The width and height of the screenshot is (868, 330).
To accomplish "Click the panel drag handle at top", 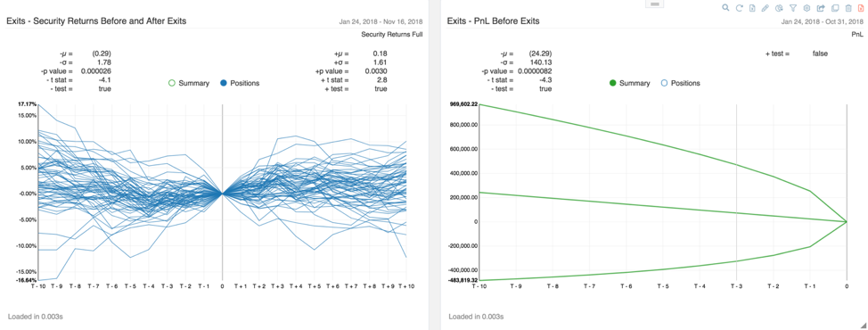I will [x=654, y=4].
